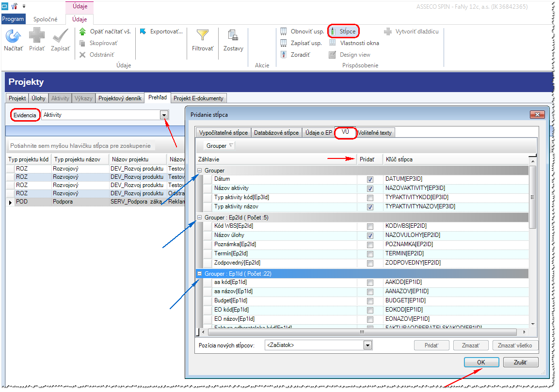Check Pridať checkbox for Termín[Ep2Id]
Image resolution: width=559 pixels, height=392 pixels.
click(x=370, y=254)
